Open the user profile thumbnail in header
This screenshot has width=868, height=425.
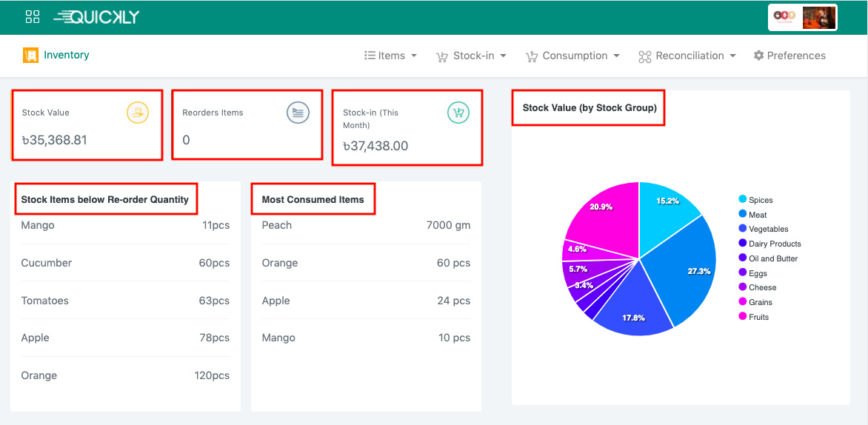coord(819,17)
